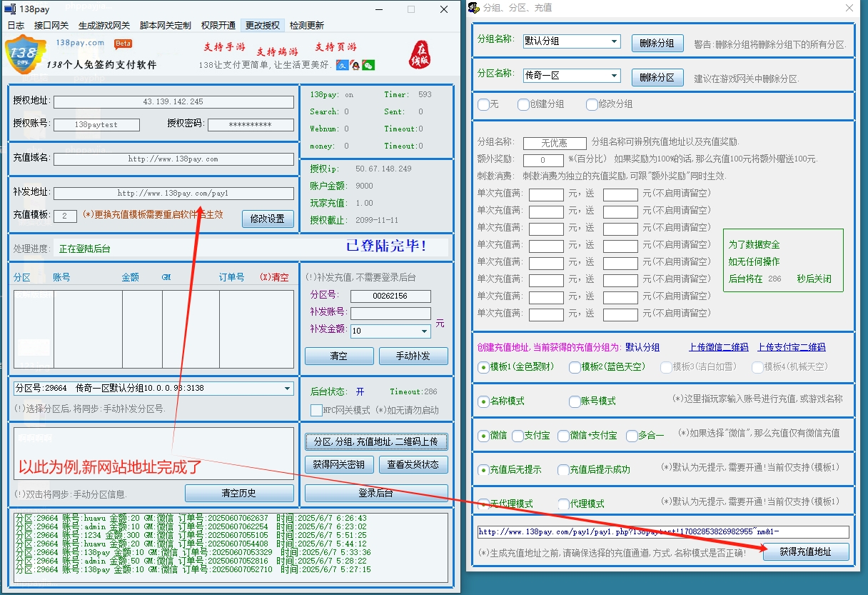Click the 138pay shield logo
The width and height of the screenshot is (868, 595).
tap(25, 54)
